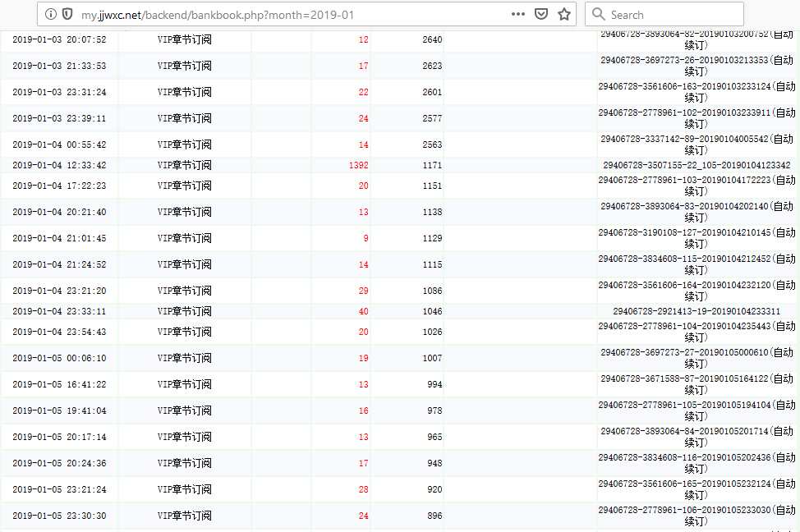Click order number 29406728-3190108-127-20190104210145
Screen dimensions: 800x532
coord(685,232)
